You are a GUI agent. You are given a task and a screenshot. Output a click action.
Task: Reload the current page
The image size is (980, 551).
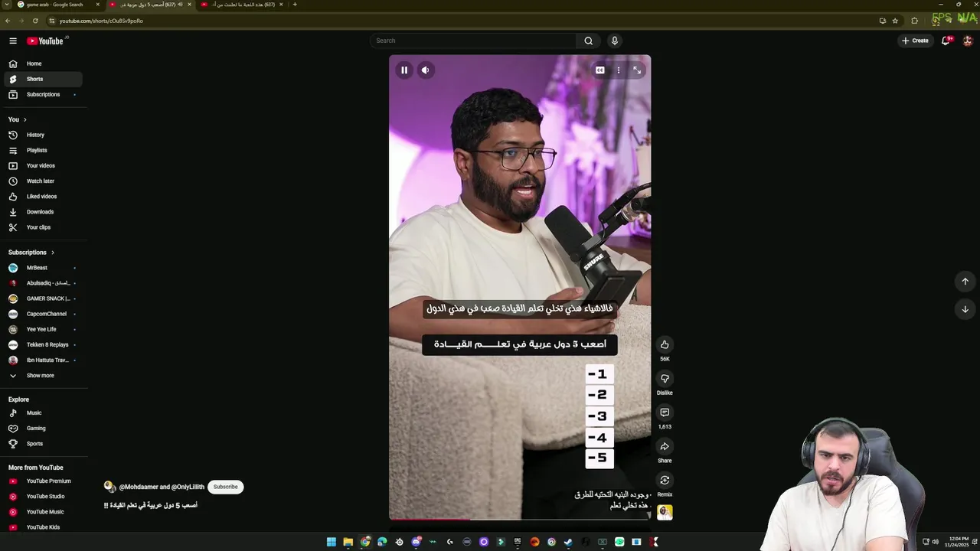click(x=35, y=21)
